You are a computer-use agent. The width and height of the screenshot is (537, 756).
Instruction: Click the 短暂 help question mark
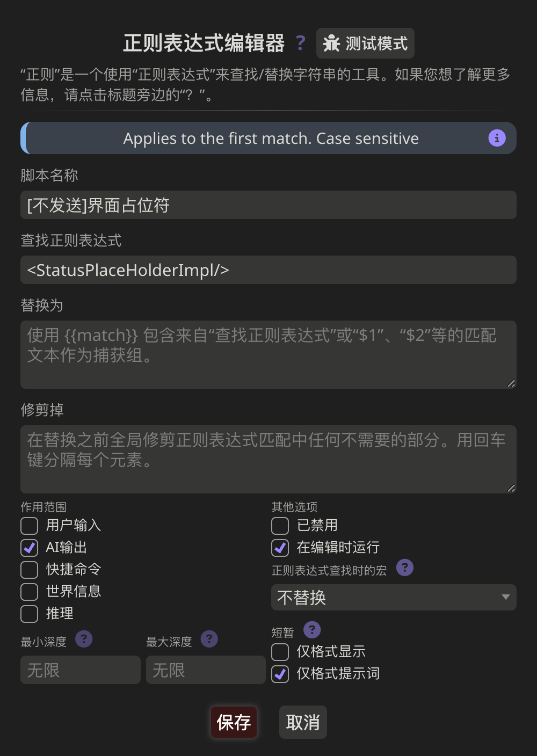tap(312, 630)
